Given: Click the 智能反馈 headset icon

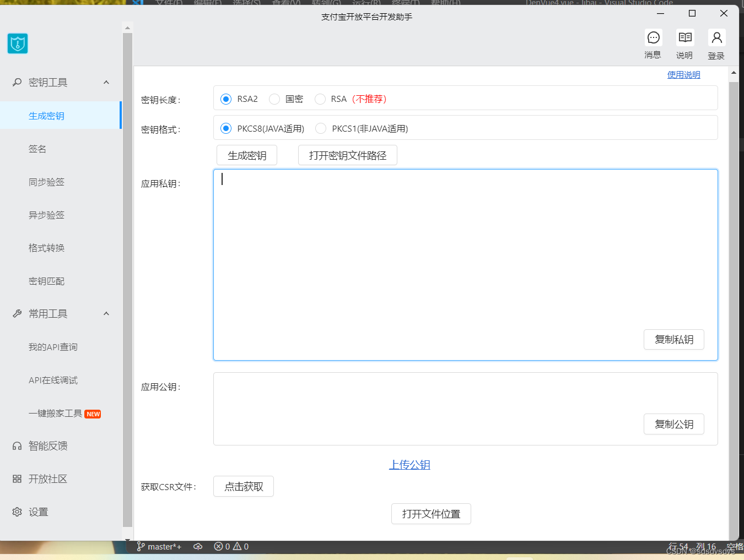Looking at the screenshot, I should (x=17, y=446).
